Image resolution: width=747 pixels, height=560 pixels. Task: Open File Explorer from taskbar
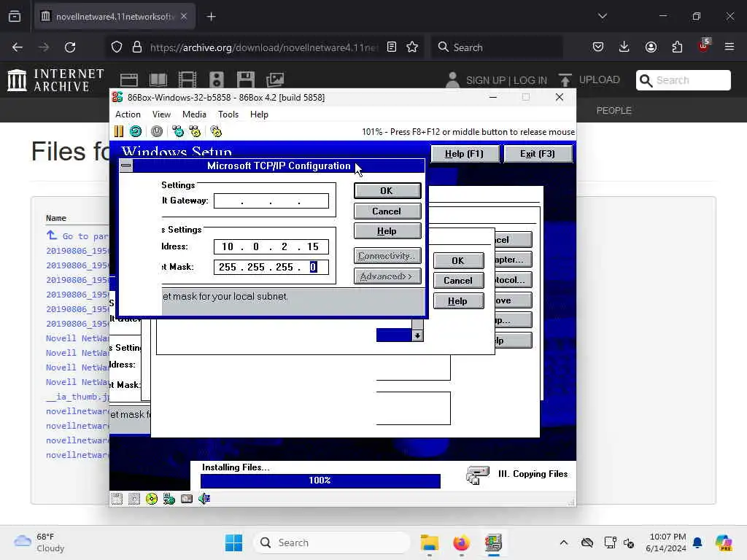coord(429,542)
